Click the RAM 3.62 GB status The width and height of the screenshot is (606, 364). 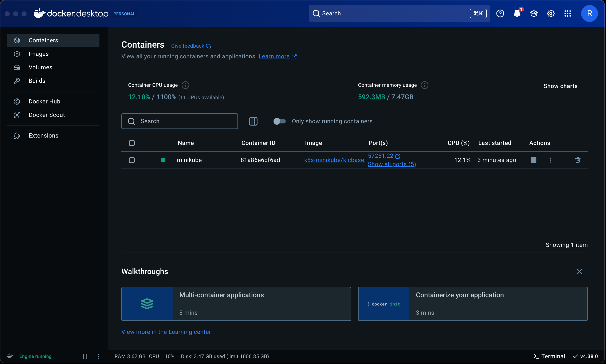(x=130, y=356)
